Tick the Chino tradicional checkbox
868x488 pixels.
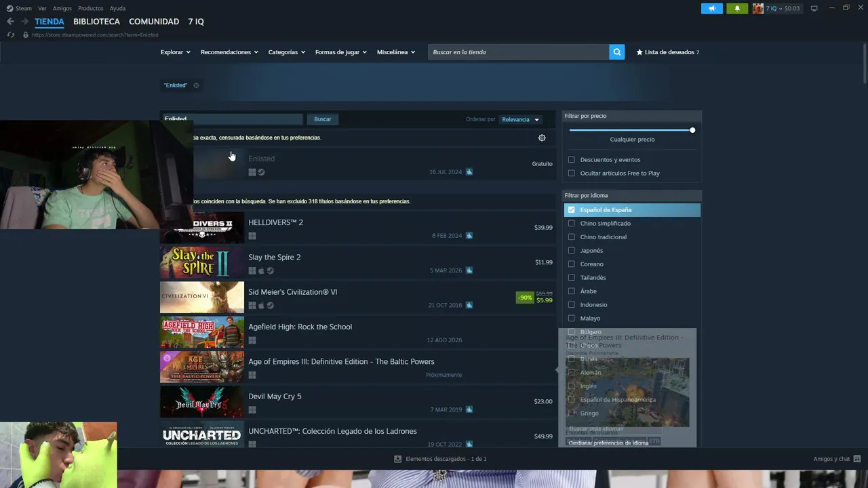click(571, 237)
